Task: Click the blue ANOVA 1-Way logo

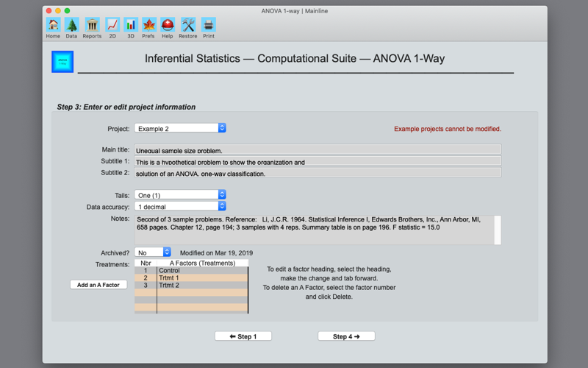Action: pos(62,62)
